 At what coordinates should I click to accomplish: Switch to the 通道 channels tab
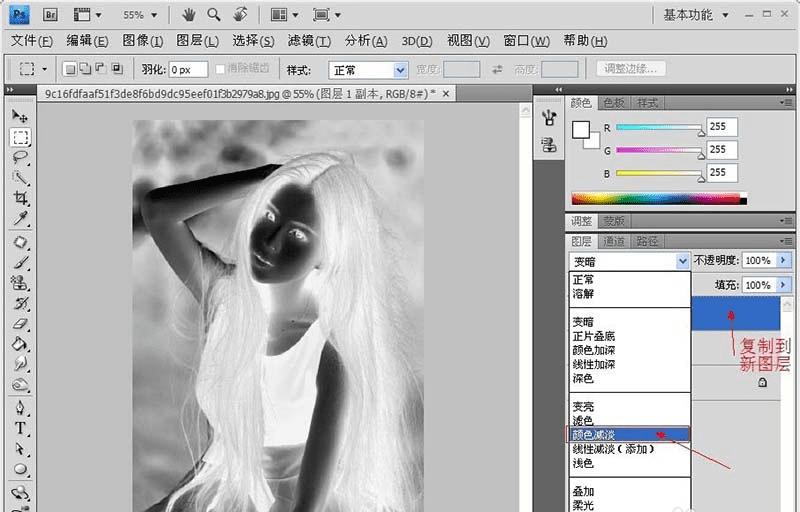pyautogui.click(x=613, y=241)
